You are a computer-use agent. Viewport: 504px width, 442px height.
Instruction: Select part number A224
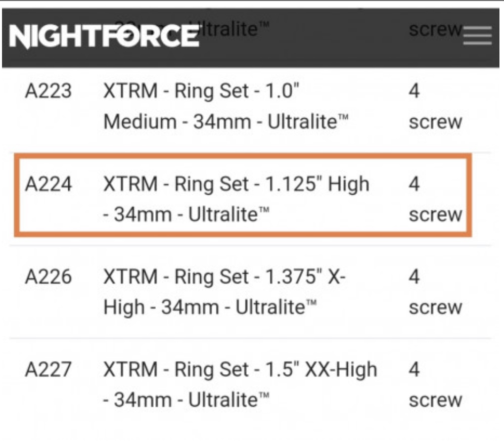click(x=48, y=185)
